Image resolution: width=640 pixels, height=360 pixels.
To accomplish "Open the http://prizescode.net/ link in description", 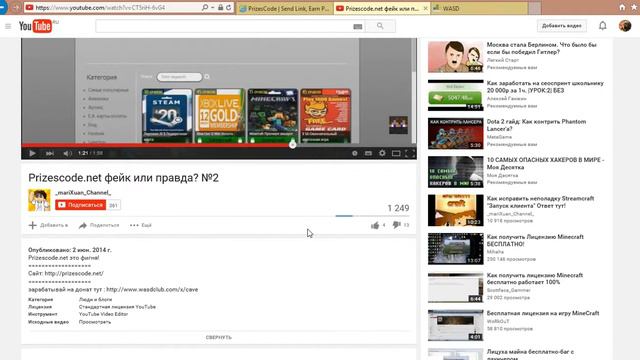I will click(74, 273).
